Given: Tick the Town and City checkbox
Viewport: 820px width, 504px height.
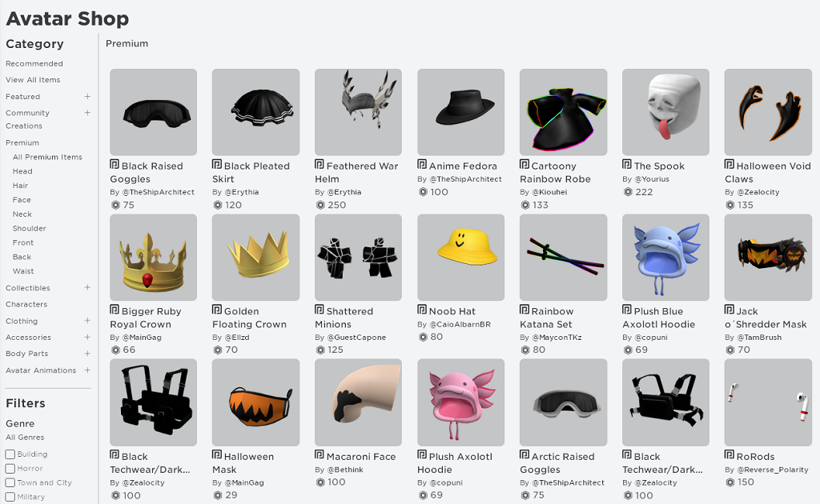Looking at the screenshot, I should pyautogui.click(x=10, y=482).
